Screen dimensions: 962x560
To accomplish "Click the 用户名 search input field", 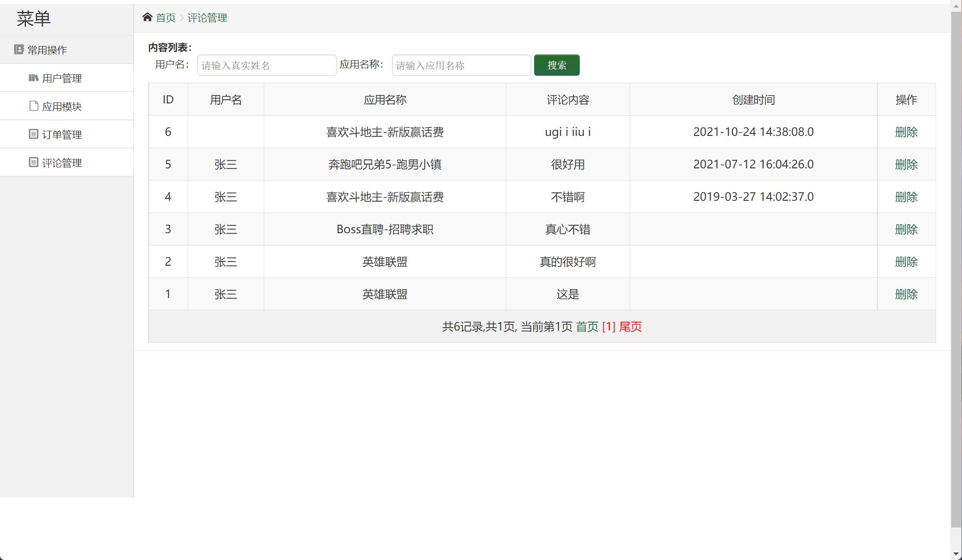I will [x=266, y=65].
